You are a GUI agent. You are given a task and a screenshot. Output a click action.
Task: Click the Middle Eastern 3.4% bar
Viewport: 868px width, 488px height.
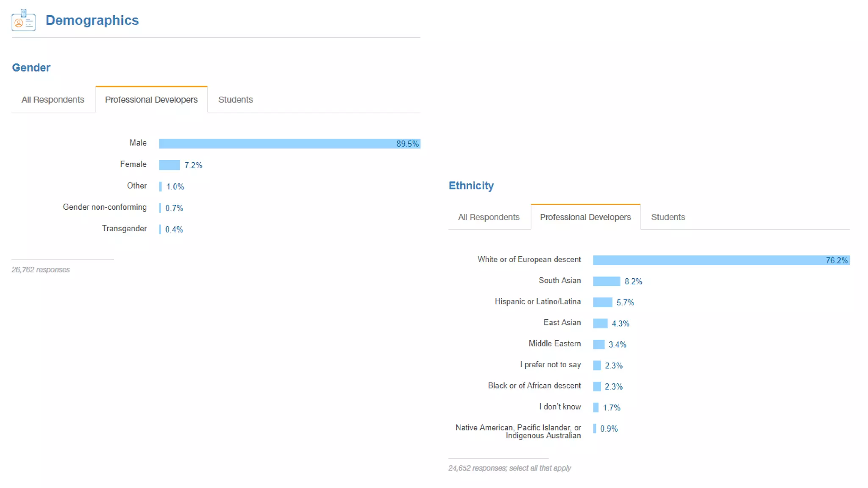(x=599, y=344)
